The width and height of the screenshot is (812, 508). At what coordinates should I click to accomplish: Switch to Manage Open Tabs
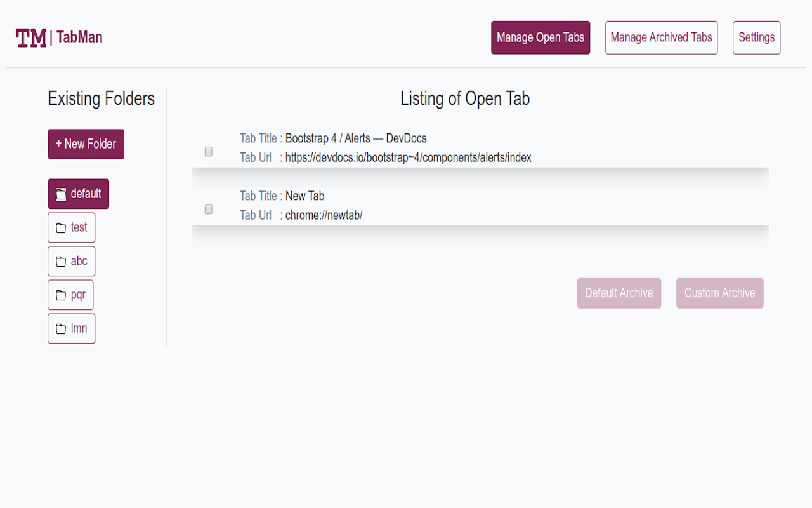[540, 37]
